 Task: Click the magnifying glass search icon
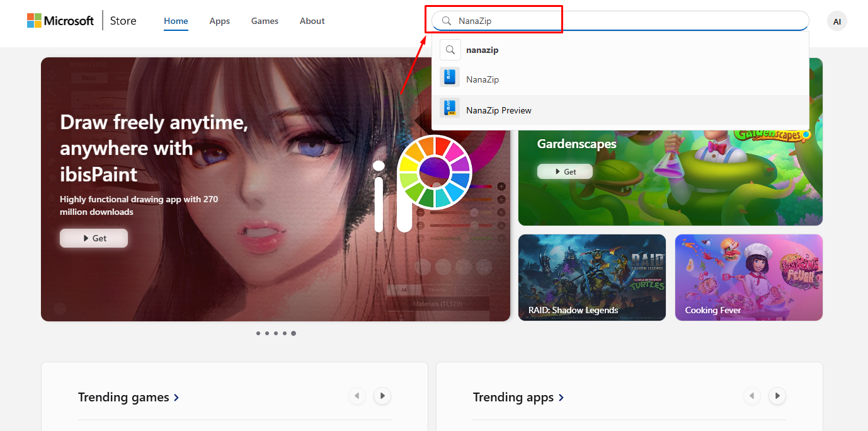(x=446, y=21)
